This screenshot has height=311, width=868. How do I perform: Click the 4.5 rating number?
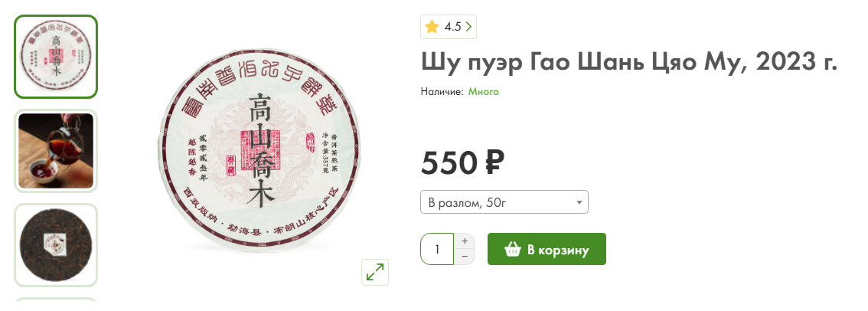click(452, 27)
